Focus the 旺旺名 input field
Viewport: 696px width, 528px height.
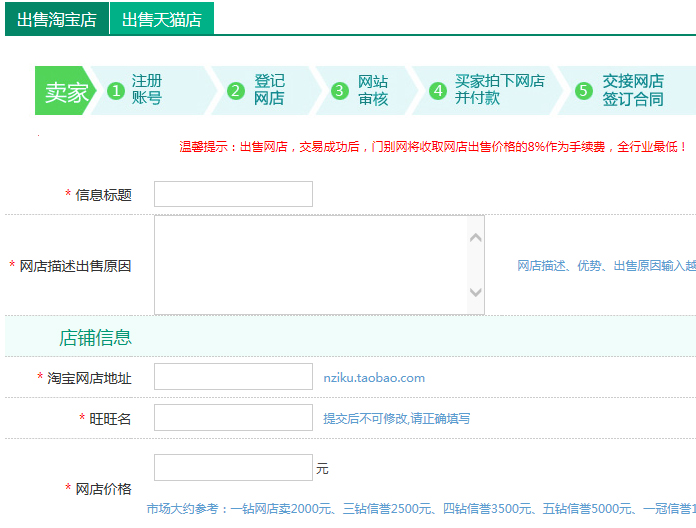233,418
